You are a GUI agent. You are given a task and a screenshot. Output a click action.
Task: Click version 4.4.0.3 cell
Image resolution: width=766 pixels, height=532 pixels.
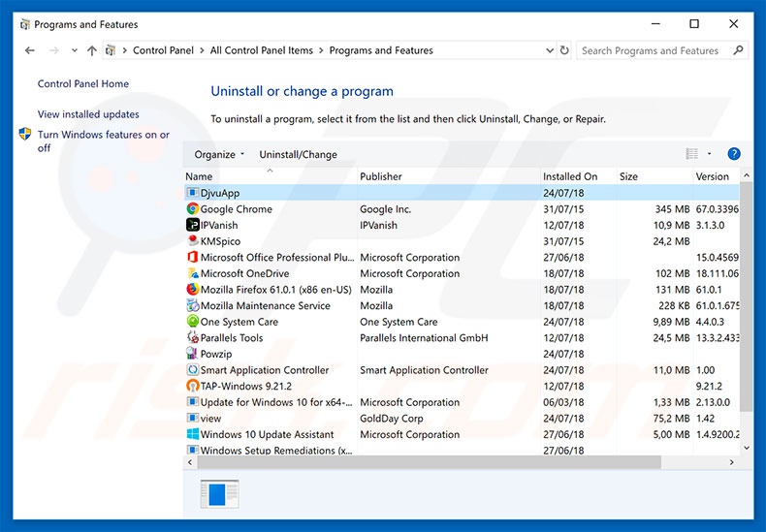pos(710,322)
